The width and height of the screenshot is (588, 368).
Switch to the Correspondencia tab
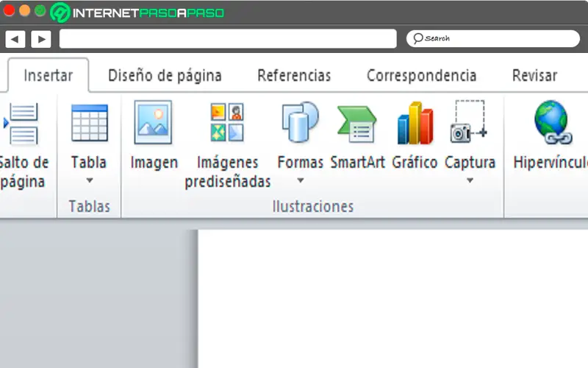(x=421, y=76)
